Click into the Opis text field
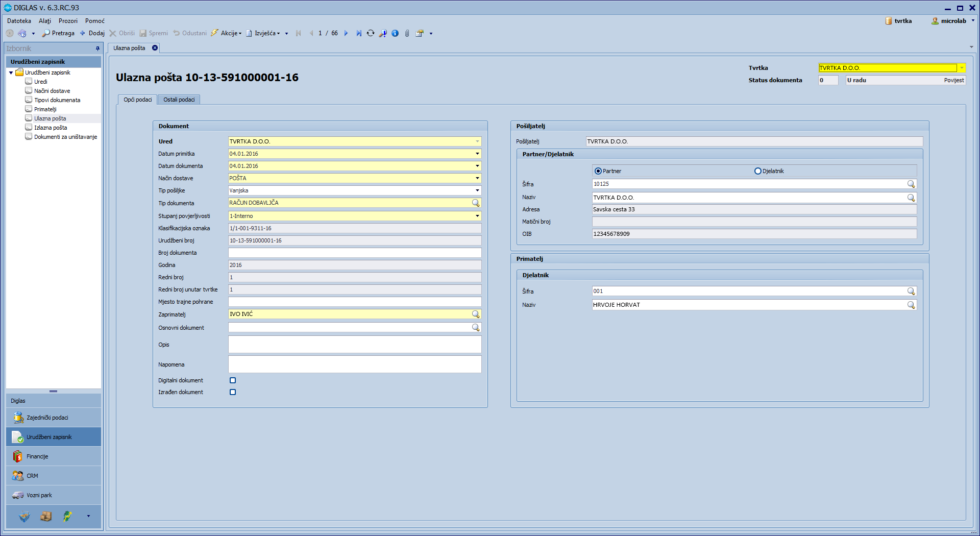The height and width of the screenshot is (536, 980). pyautogui.click(x=354, y=345)
